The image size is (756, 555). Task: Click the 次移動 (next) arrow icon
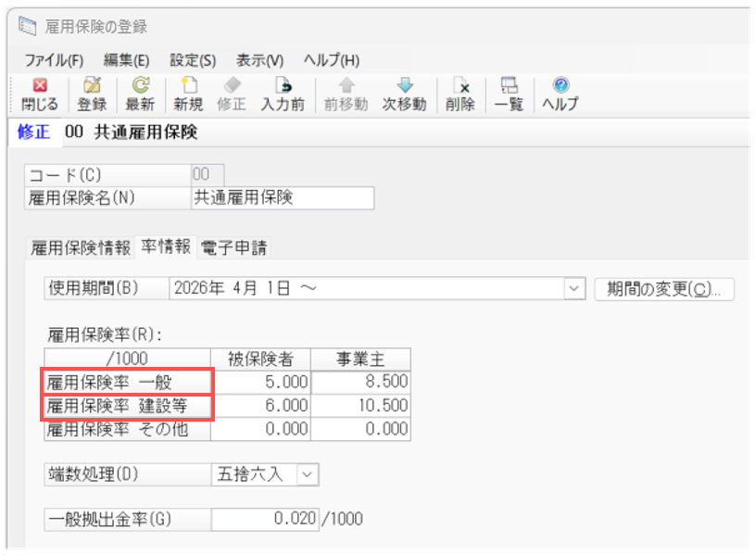404,95
